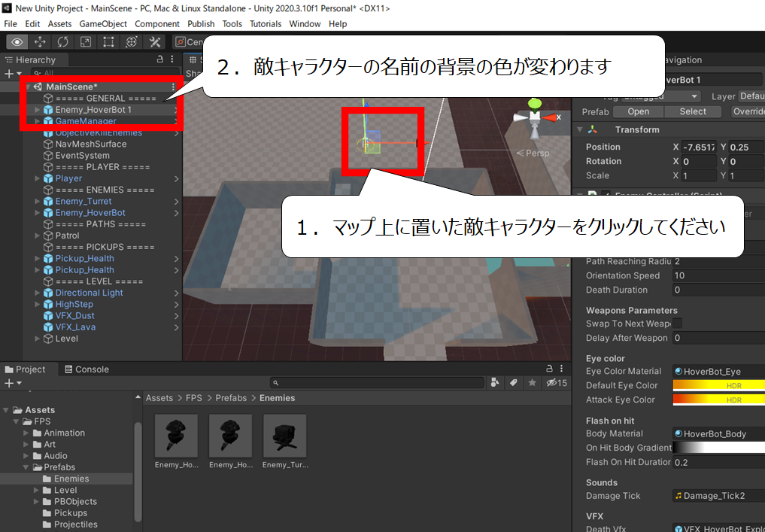Open the MainScene row options menu

coord(173,87)
